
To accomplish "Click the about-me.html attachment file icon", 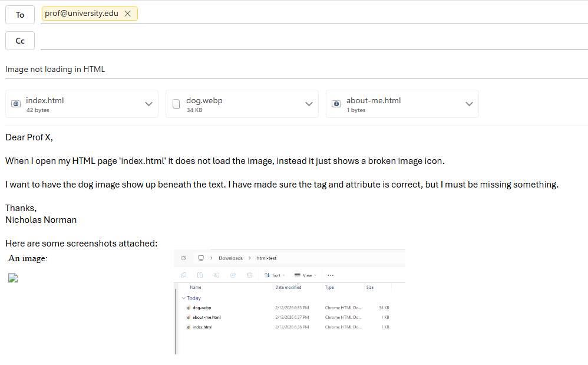I will tap(336, 104).
